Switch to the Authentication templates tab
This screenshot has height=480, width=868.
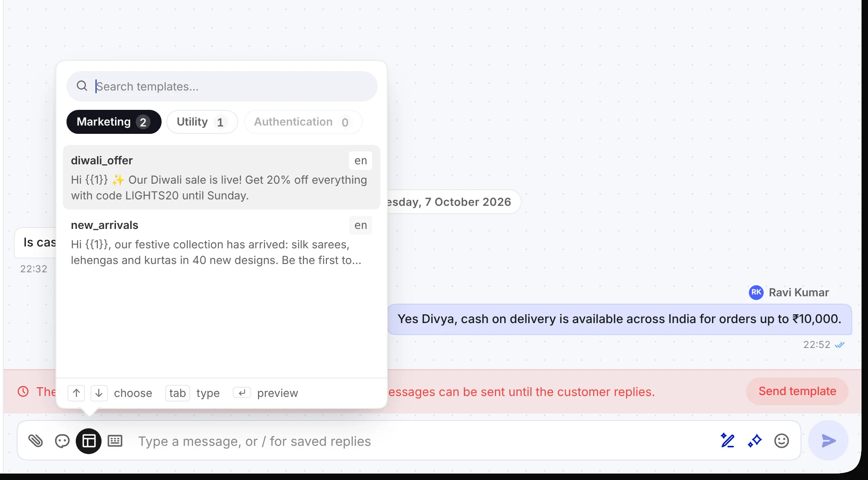[x=303, y=122]
